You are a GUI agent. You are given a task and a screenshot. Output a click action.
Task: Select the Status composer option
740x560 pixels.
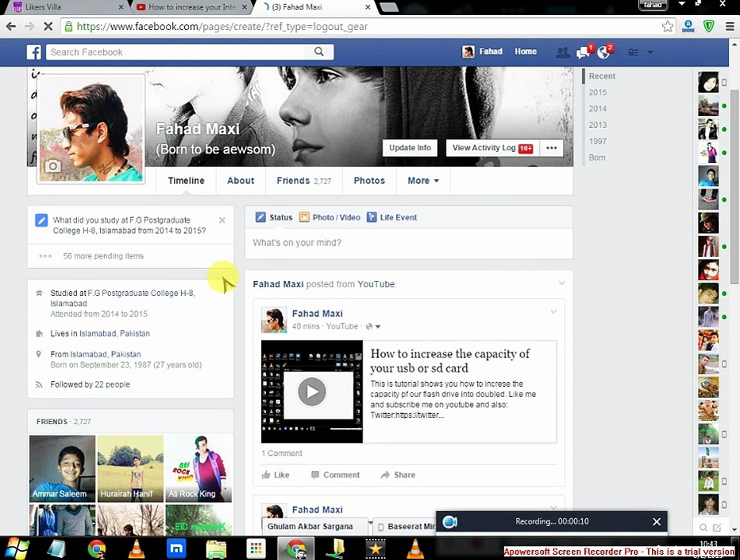(274, 217)
